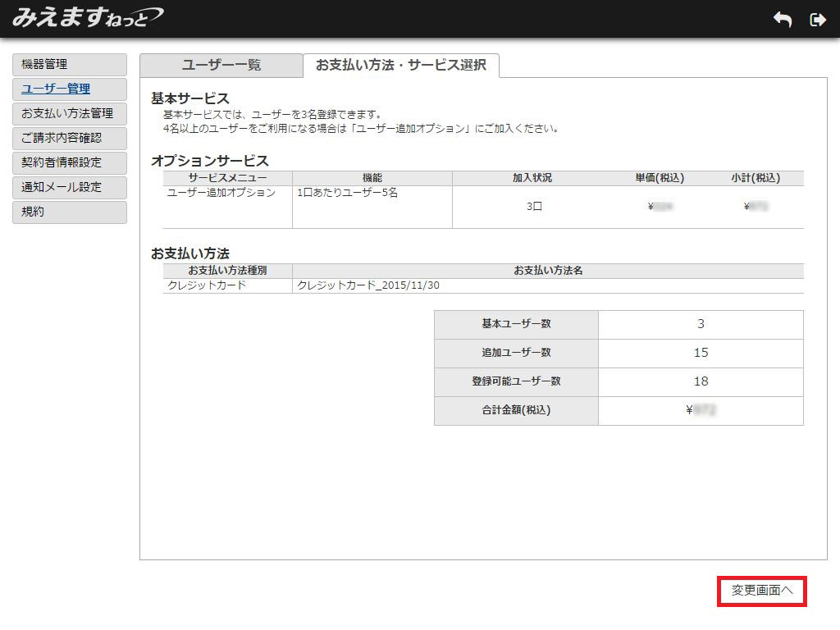
Task: Click the 合計金額(税込) row label
Action: coord(516,410)
